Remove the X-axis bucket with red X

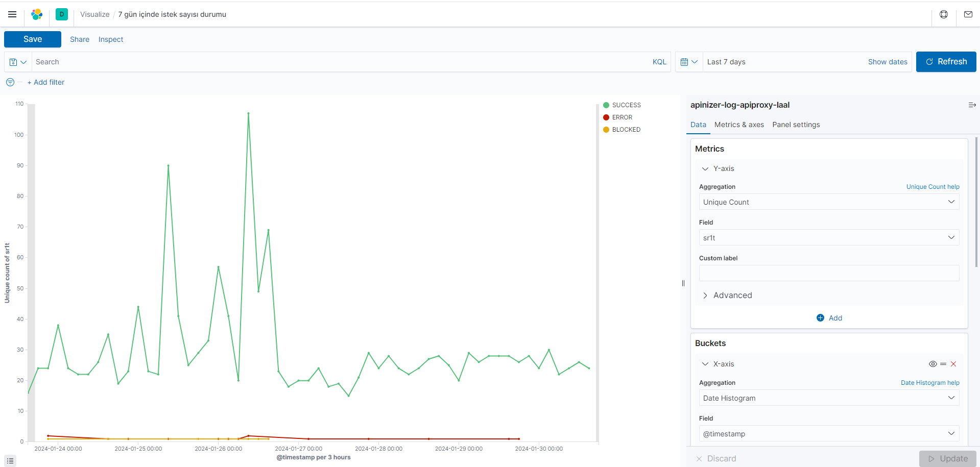953,364
